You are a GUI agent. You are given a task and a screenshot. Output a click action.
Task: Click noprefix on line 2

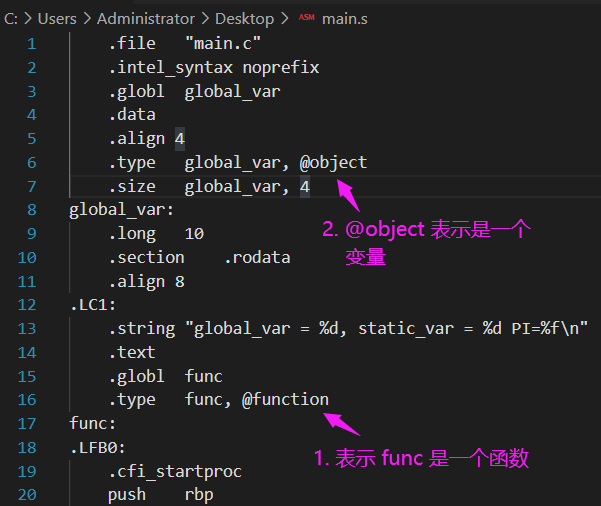coord(281,67)
